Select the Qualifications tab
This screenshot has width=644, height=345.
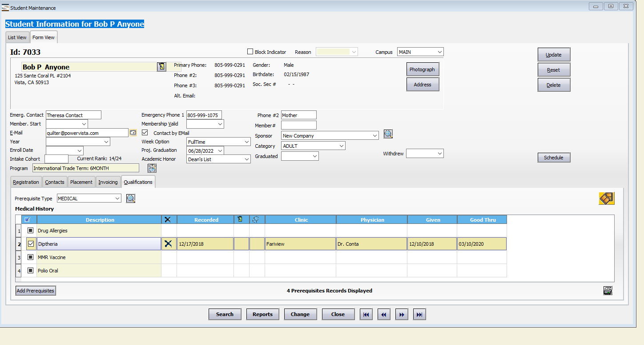(138, 182)
